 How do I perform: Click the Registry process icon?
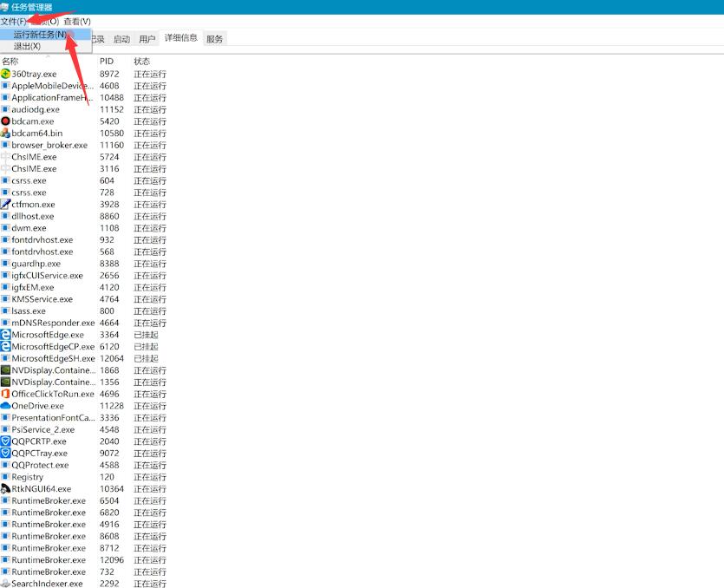click(5, 477)
